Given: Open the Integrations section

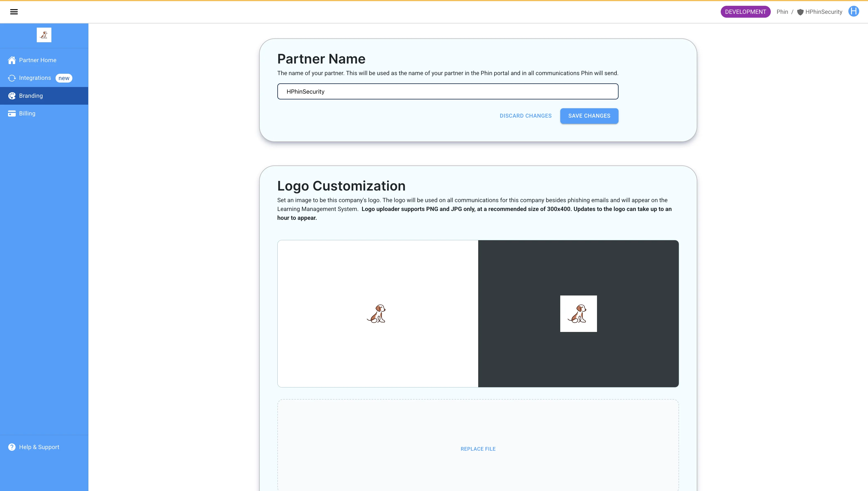Looking at the screenshot, I should [35, 78].
